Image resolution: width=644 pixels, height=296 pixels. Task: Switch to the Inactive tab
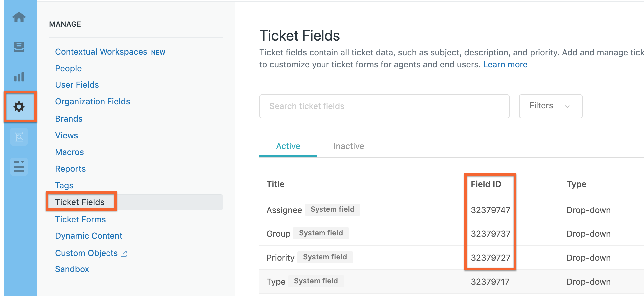(349, 146)
